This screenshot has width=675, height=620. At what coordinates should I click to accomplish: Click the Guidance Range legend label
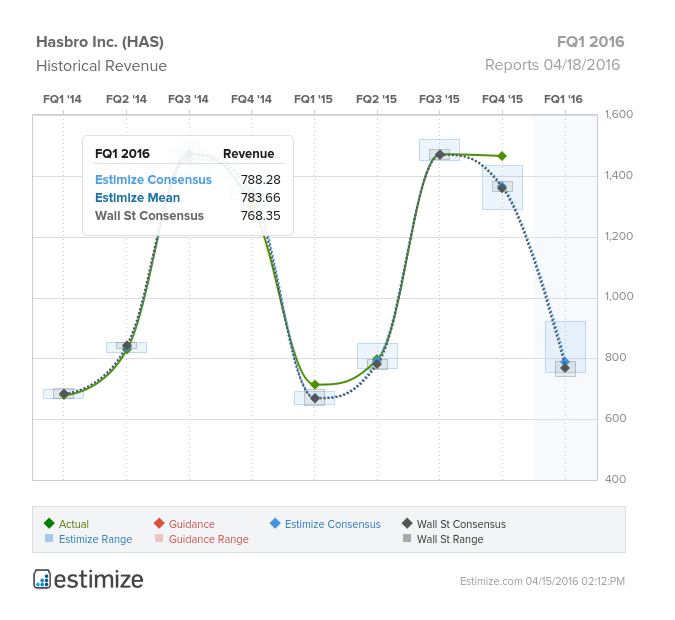pyautogui.click(x=209, y=539)
